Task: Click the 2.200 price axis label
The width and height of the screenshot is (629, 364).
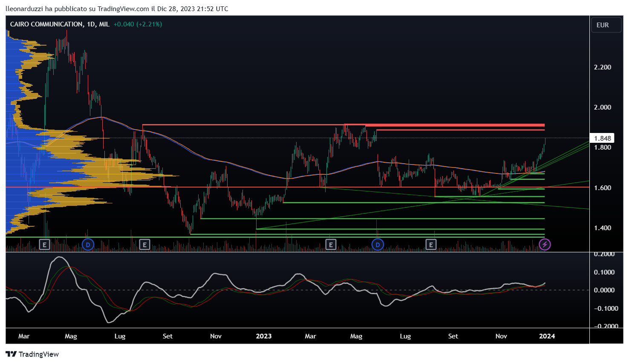Action: (602, 67)
